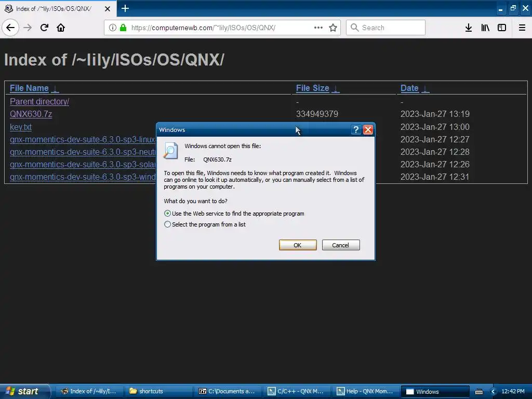Image resolution: width=532 pixels, height=399 pixels.
Task: Close the Index of QNX tab
Action: pos(108,9)
